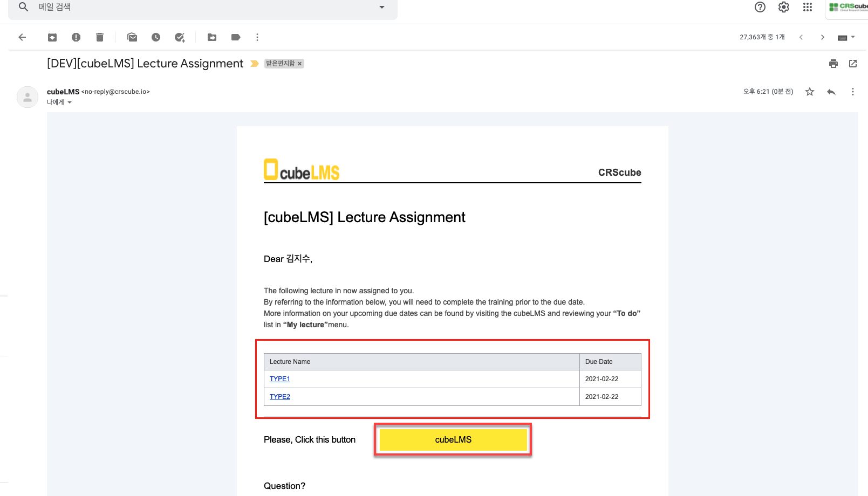Open email in new window
The image size is (868, 496).
pyautogui.click(x=853, y=64)
